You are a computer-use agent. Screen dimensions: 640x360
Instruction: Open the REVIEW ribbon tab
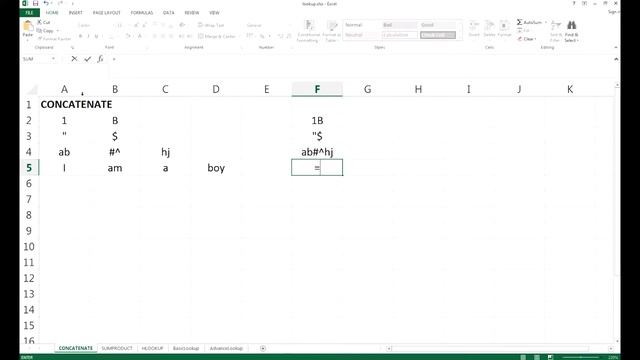click(x=192, y=13)
